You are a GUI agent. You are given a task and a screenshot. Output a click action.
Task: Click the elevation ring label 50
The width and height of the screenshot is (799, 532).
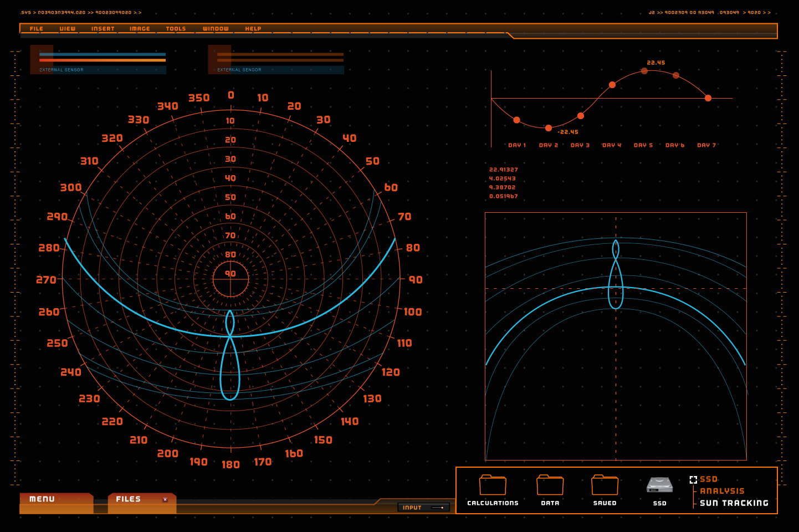231,197
